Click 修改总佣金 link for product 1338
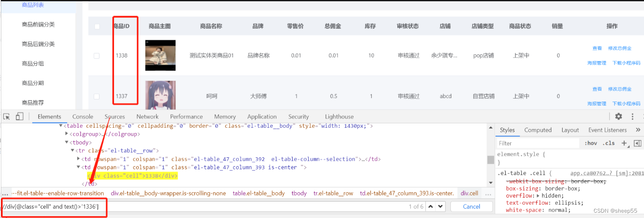The height and width of the screenshot is (218, 644). 620,48
